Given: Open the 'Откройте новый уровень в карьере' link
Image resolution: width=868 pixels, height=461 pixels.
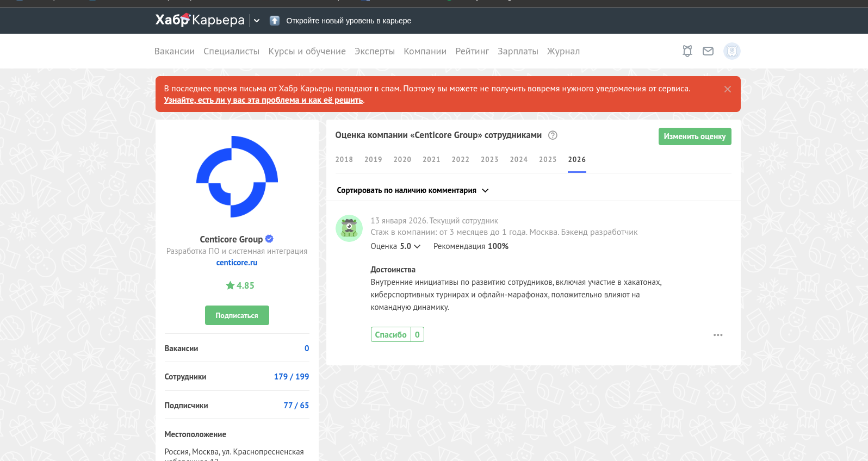Looking at the screenshot, I should (x=349, y=21).
